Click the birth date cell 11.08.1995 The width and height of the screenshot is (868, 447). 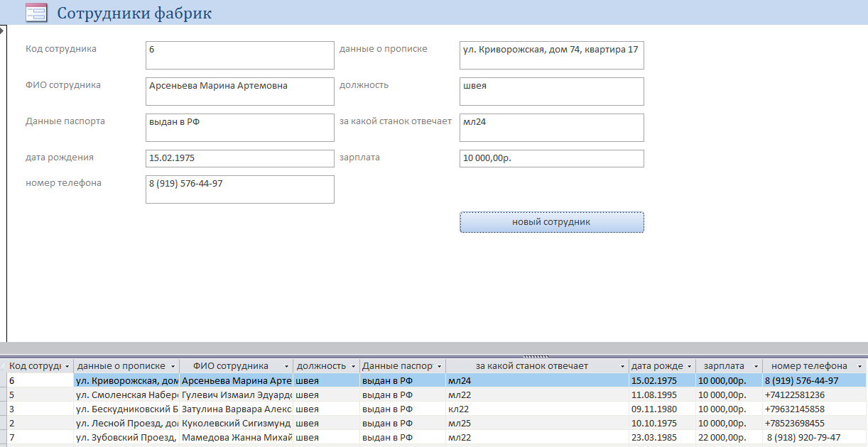663,394
